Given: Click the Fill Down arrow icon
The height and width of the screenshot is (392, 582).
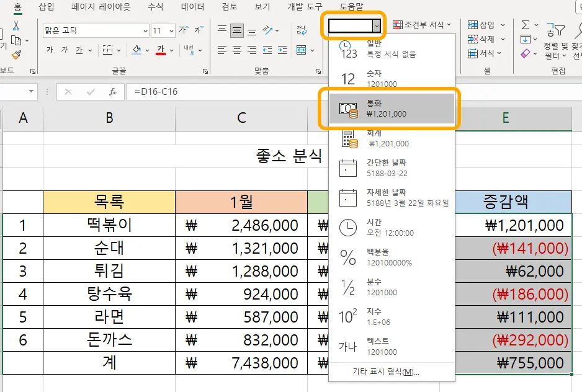Looking at the screenshot, I should 526,39.
